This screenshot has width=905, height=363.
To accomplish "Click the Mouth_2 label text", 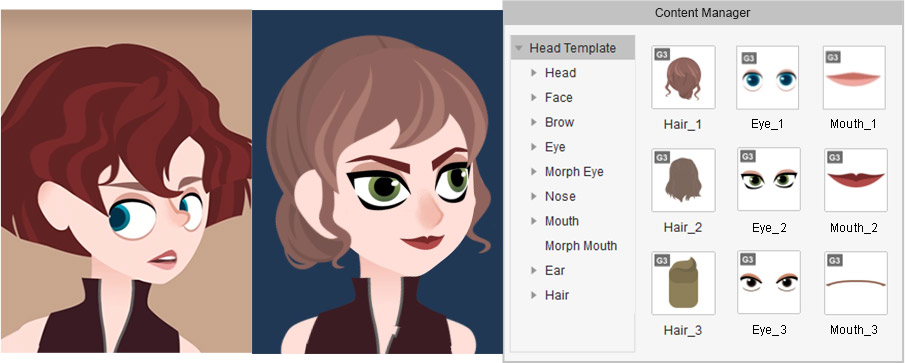I will pos(854,227).
